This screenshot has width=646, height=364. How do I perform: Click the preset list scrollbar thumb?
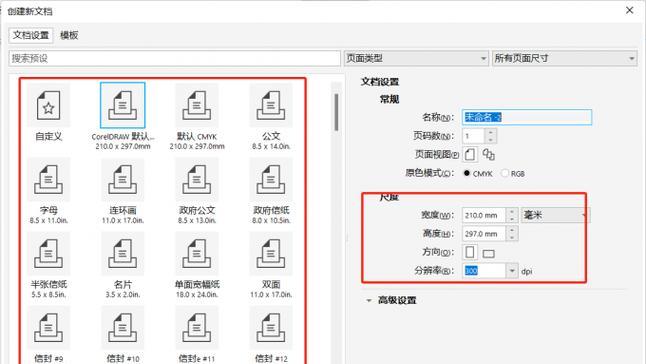coord(337,112)
